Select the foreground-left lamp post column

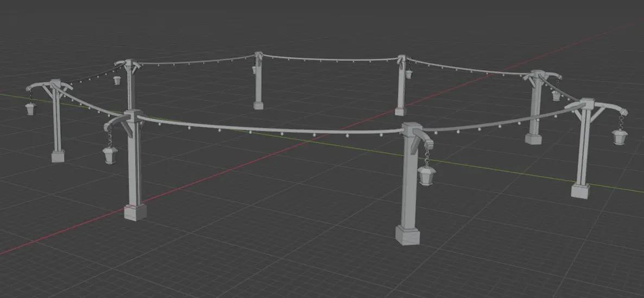[134, 164]
